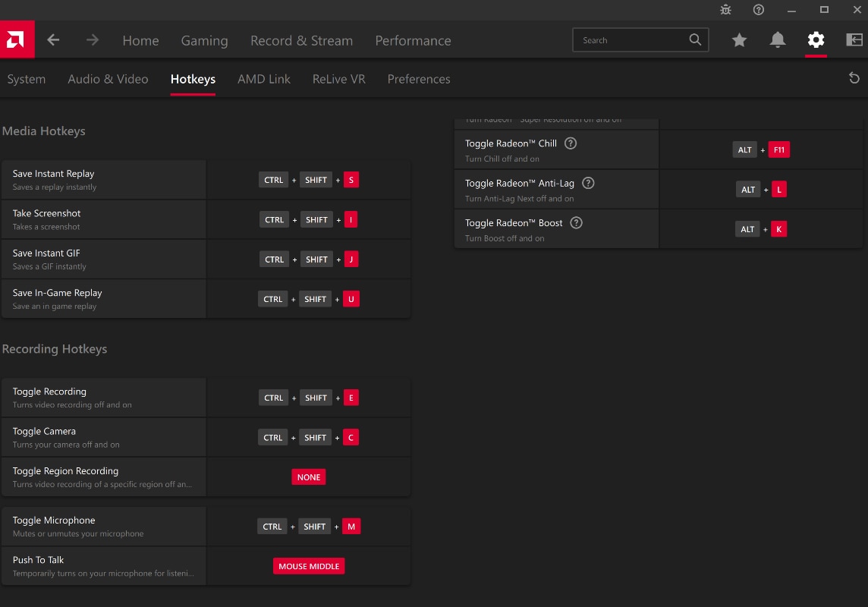Switch to the AMD Link tab
Image resolution: width=868 pixels, height=607 pixels.
pos(264,79)
